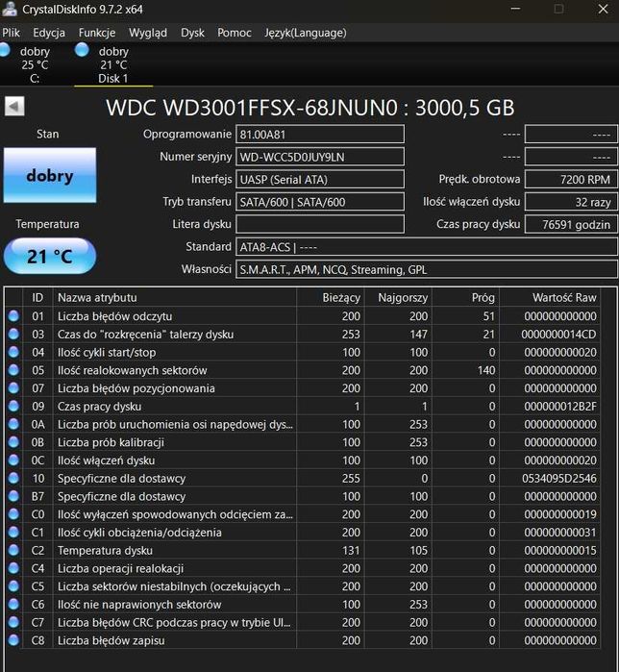The height and width of the screenshot is (672, 619).
Task: Click the Bieżący column header
Action: coord(331,297)
